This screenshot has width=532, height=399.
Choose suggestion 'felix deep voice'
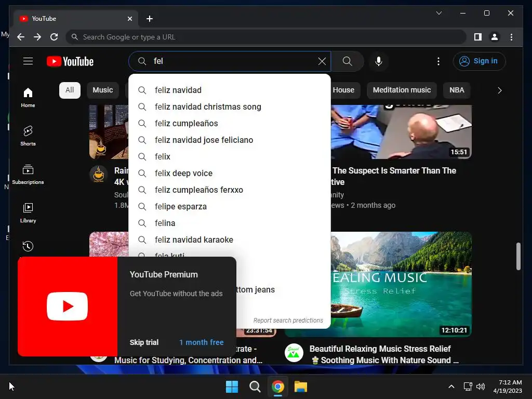click(229, 173)
